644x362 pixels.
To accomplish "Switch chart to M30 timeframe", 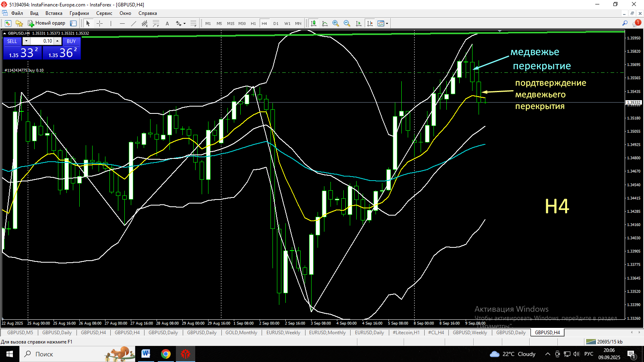I will (242, 23).
